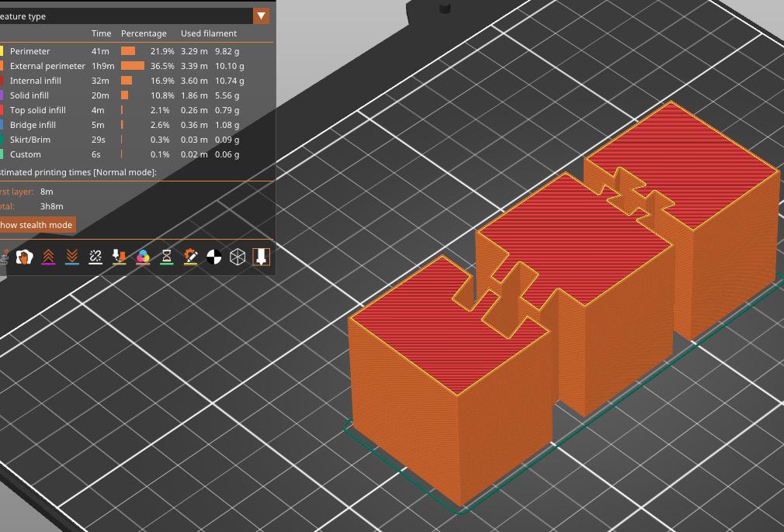Toggle Tool marker down-arrow icon
The width and height of the screenshot is (784, 532).
point(261,257)
